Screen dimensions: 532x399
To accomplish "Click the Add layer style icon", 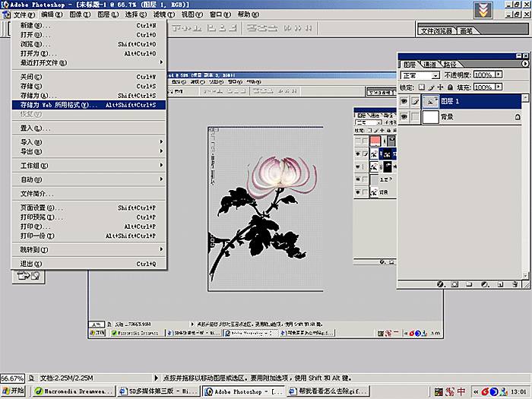I will [441, 284].
